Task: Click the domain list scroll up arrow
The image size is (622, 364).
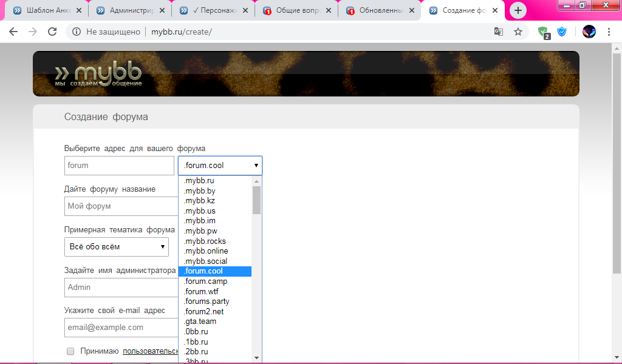Action: coord(257,181)
